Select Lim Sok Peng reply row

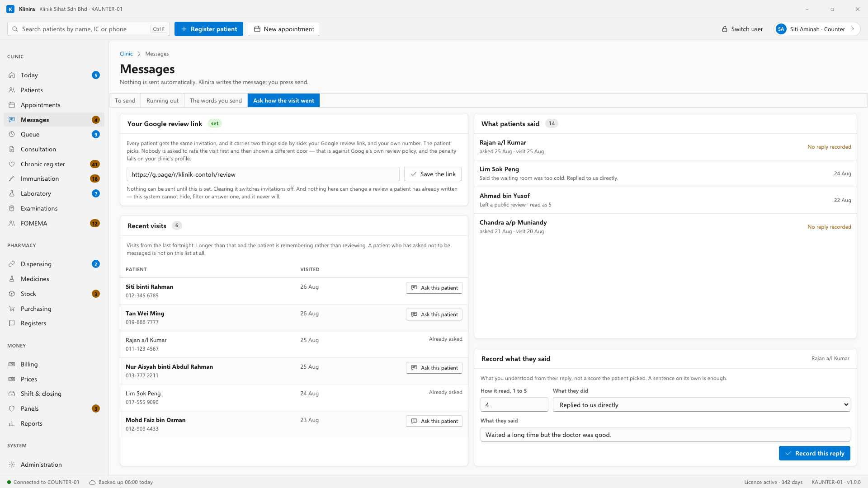tap(665, 174)
